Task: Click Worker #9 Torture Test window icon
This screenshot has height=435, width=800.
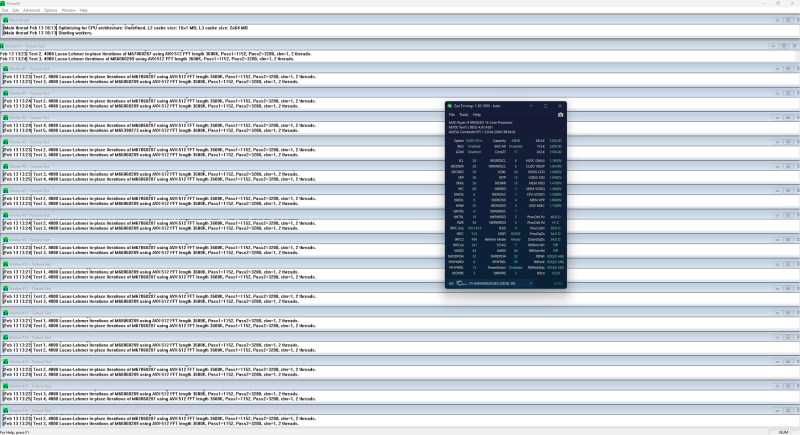Action: [6, 240]
